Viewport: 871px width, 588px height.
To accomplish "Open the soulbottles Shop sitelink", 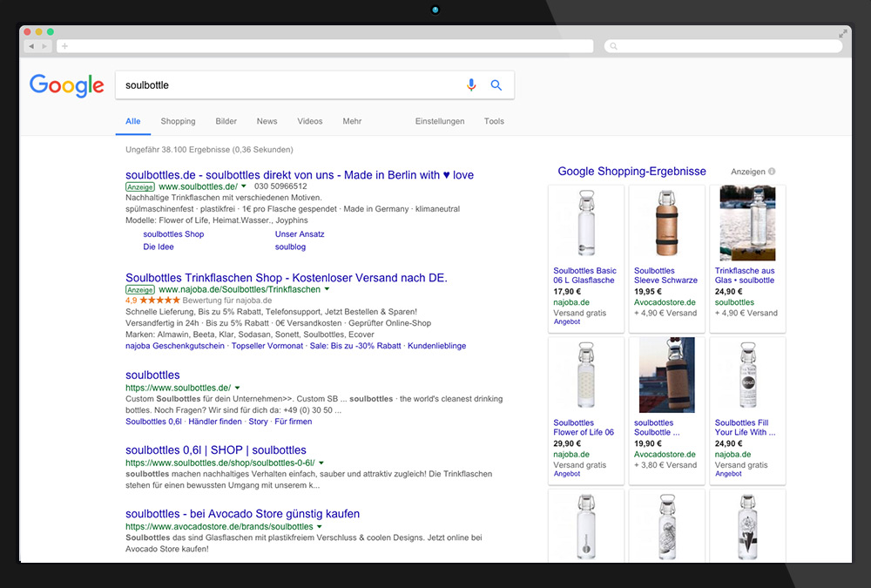I will (173, 234).
